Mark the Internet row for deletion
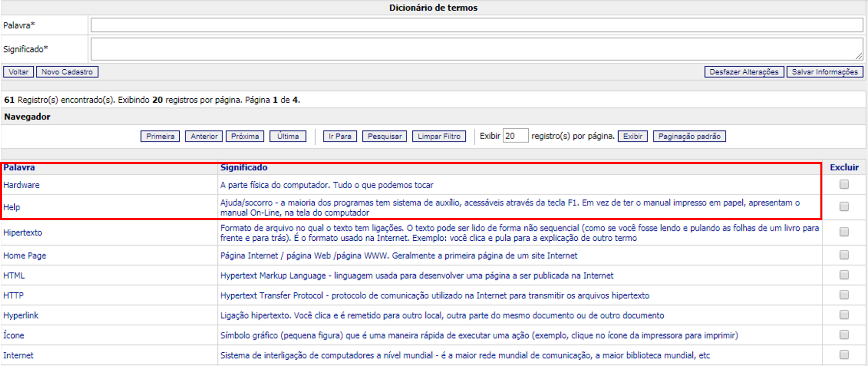The width and height of the screenshot is (868, 366). tap(843, 354)
